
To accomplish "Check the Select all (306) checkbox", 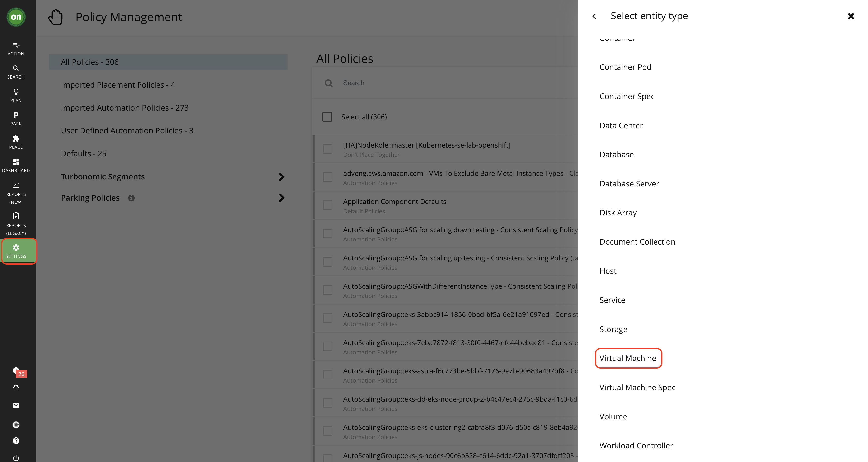I will 327,117.
